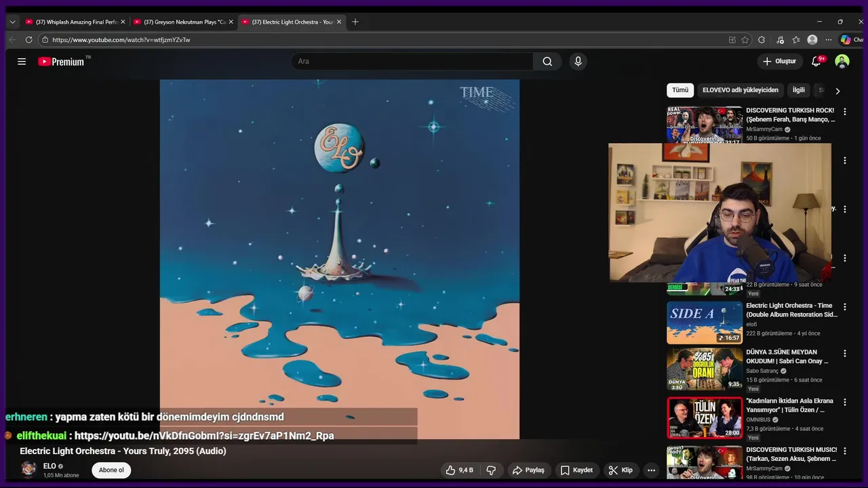This screenshot has height=488, width=868.
Task: Open tab actions dropdown menu
Action: [x=12, y=22]
